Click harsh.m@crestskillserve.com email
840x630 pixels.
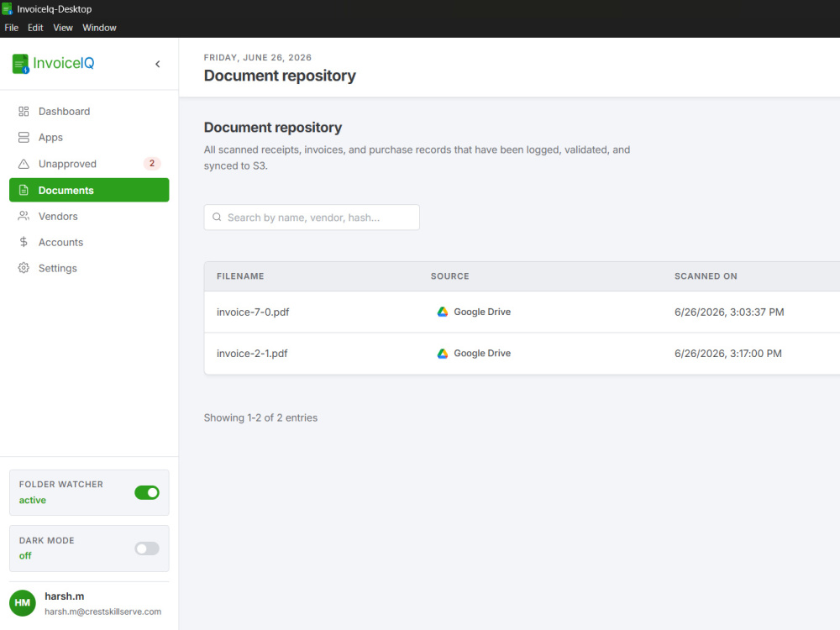[102, 612]
